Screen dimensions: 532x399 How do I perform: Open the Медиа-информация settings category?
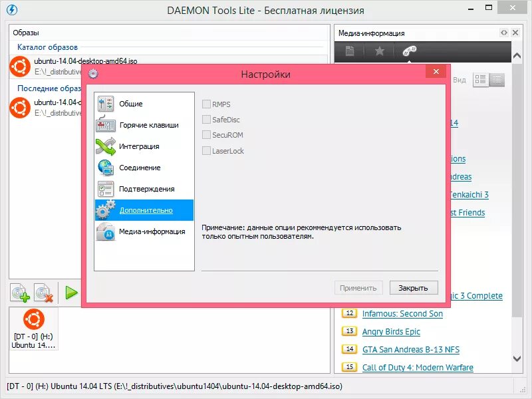(144, 231)
